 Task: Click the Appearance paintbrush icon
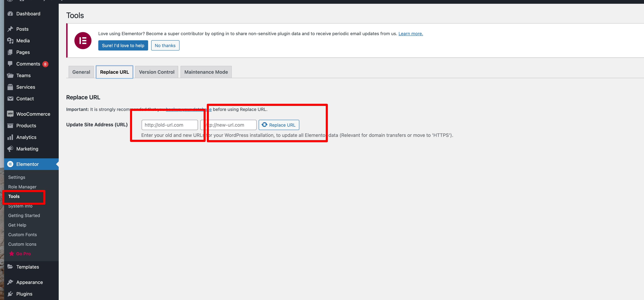click(10, 282)
